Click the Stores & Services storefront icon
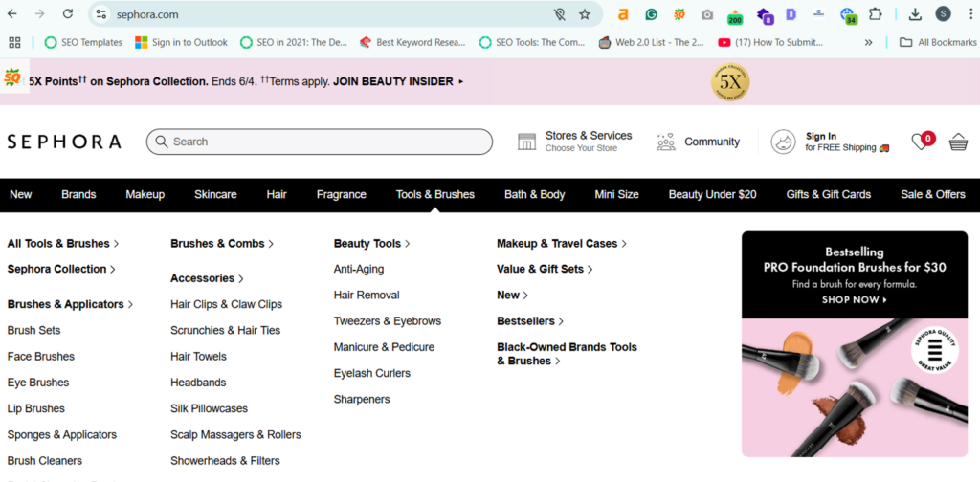 click(526, 142)
